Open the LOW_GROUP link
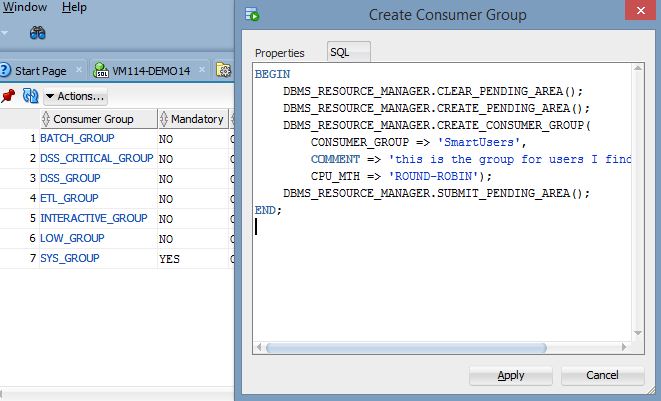 click(72, 238)
